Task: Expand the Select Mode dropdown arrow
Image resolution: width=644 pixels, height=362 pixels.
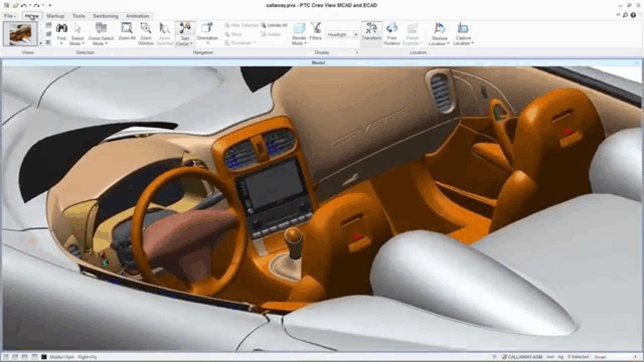Action: [x=83, y=44]
